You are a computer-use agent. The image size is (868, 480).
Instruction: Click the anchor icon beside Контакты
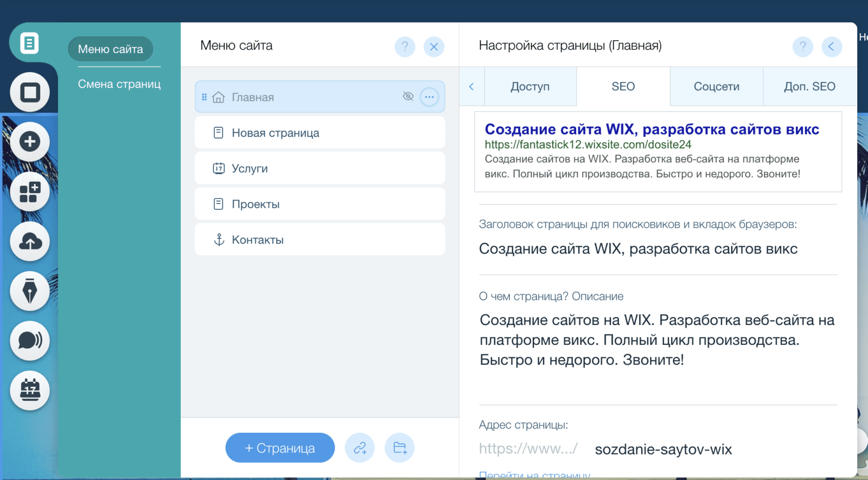click(x=219, y=240)
